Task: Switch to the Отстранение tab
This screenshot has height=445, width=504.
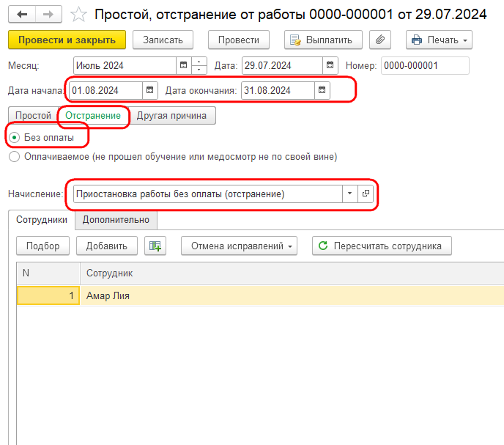Action: point(93,116)
